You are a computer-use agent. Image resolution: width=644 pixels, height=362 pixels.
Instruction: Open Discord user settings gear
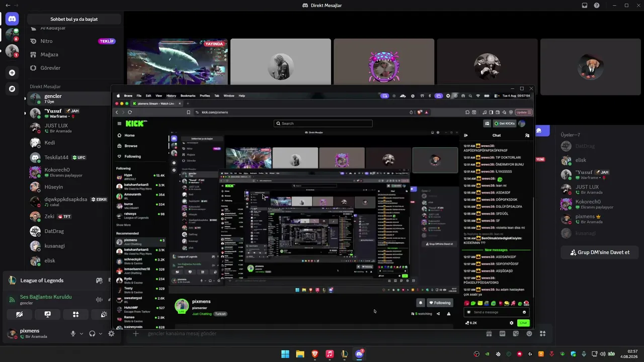pos(111,333)
